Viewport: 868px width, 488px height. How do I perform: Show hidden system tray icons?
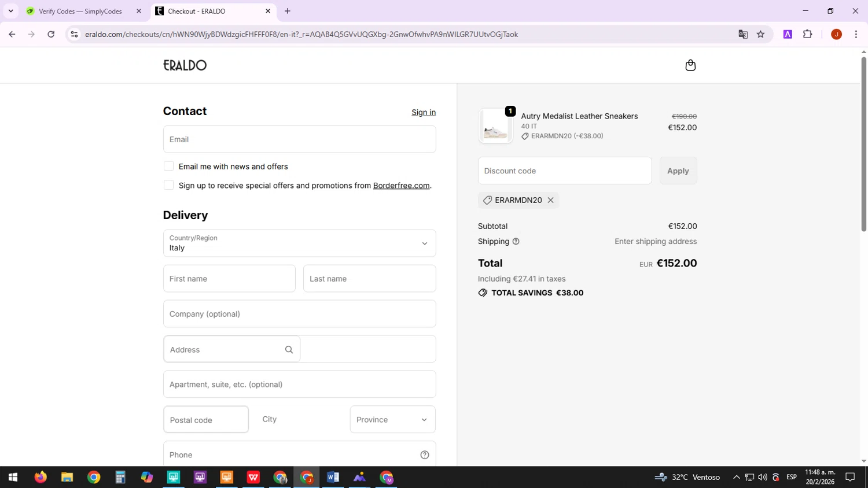pos(736,478)
